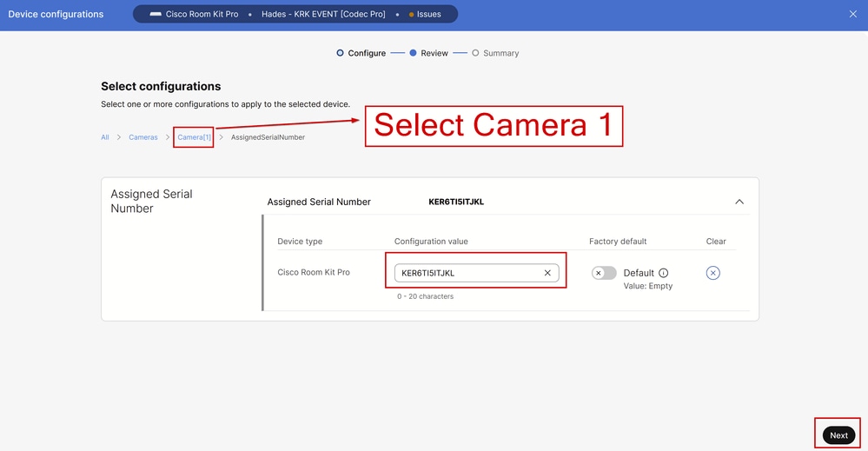The width and height of the screenshot is (868, 451).
Task: Clear text in configuration value field
Action: click(547, 273)
